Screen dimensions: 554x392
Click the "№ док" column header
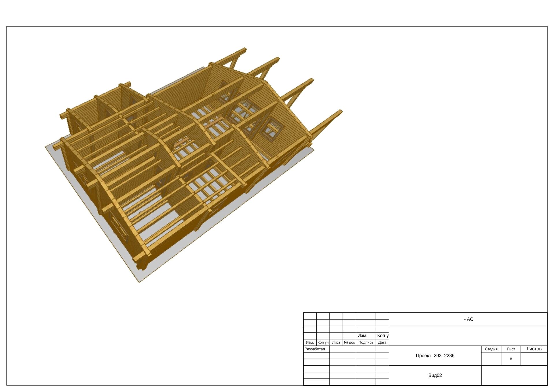349,342
